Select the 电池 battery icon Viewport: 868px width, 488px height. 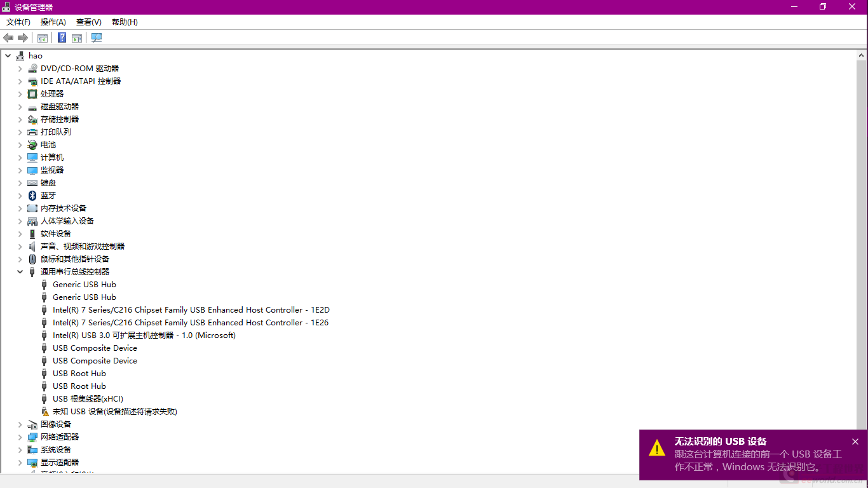[32, 145]
